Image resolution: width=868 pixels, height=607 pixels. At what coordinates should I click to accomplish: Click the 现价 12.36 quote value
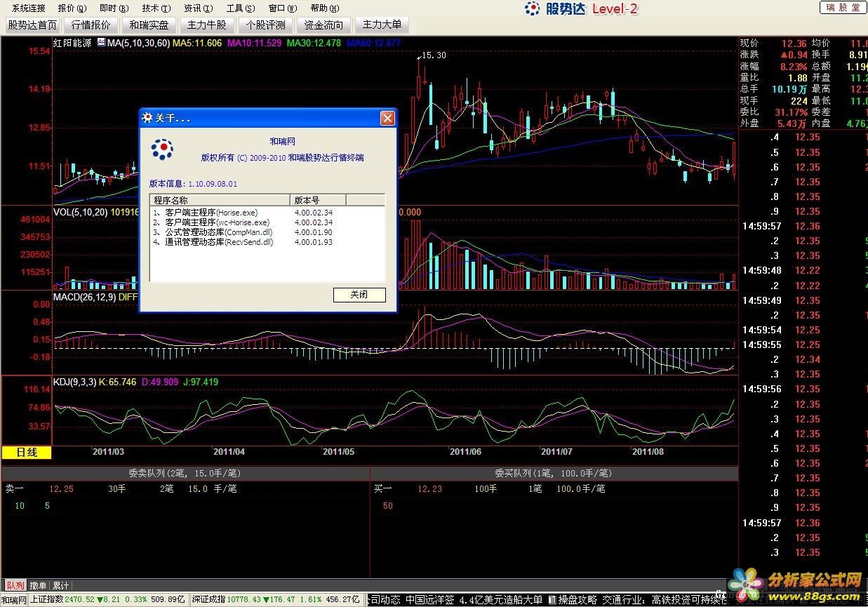pos(794,44)
